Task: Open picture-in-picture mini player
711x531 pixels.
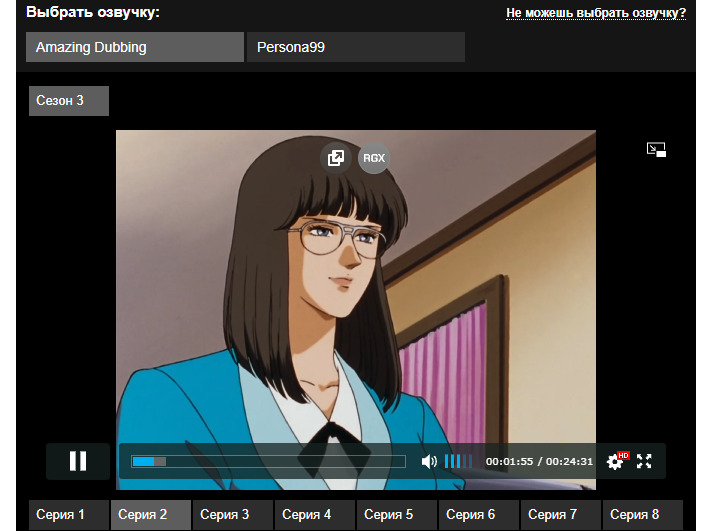Action: point(656,149)
